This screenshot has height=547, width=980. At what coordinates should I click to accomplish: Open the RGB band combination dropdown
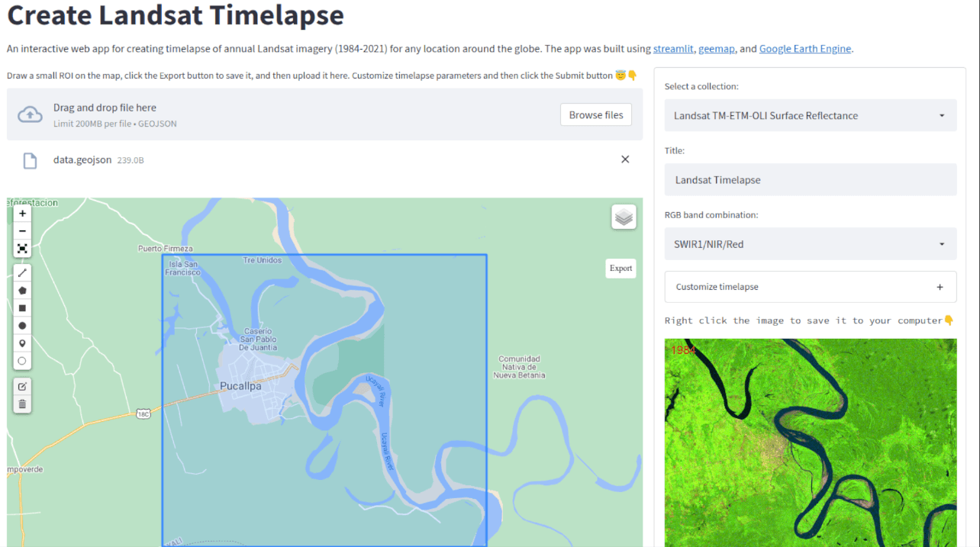811,243
